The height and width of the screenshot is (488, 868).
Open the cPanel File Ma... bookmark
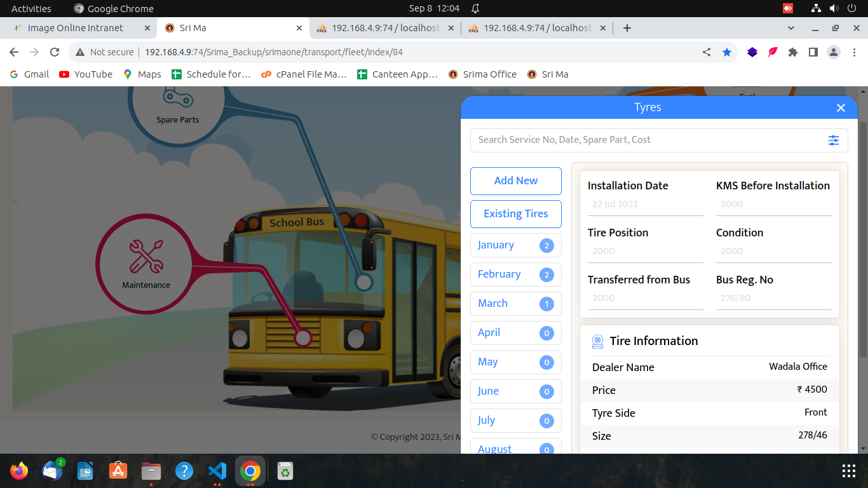coord(304,74)
